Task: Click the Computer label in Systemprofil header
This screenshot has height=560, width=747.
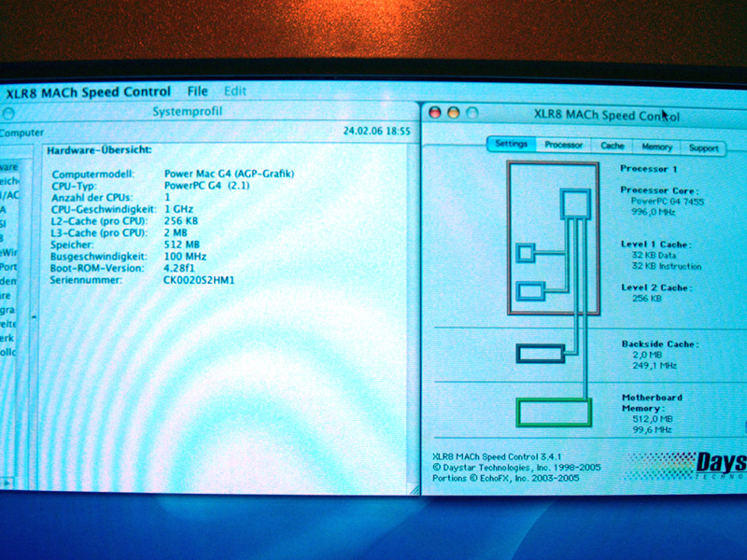Action: [21, 133]
